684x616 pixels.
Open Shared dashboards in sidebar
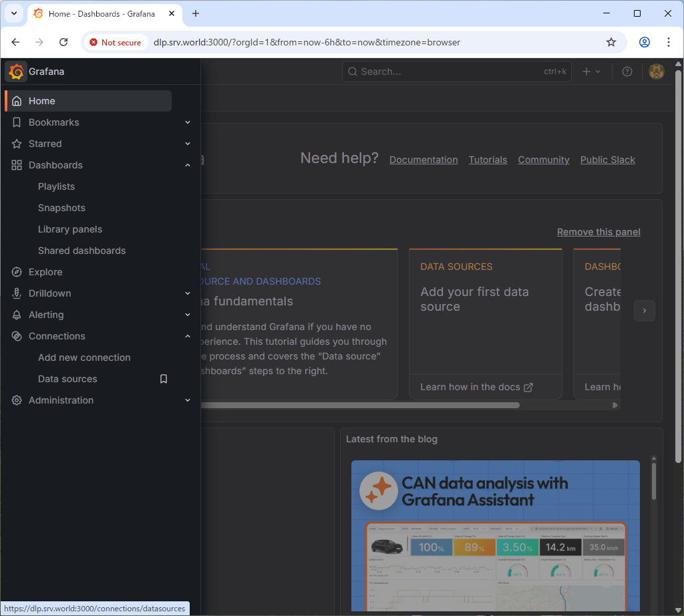[81, 251]
